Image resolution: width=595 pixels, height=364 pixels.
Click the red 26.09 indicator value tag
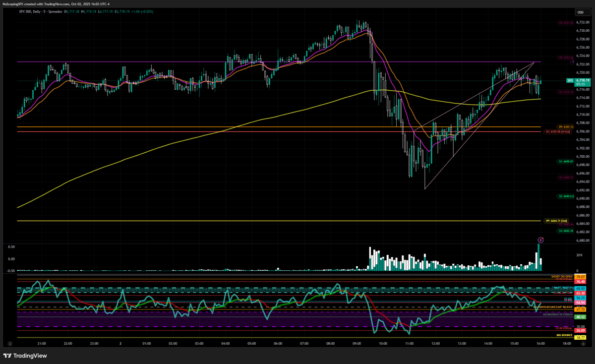point(581,330)
